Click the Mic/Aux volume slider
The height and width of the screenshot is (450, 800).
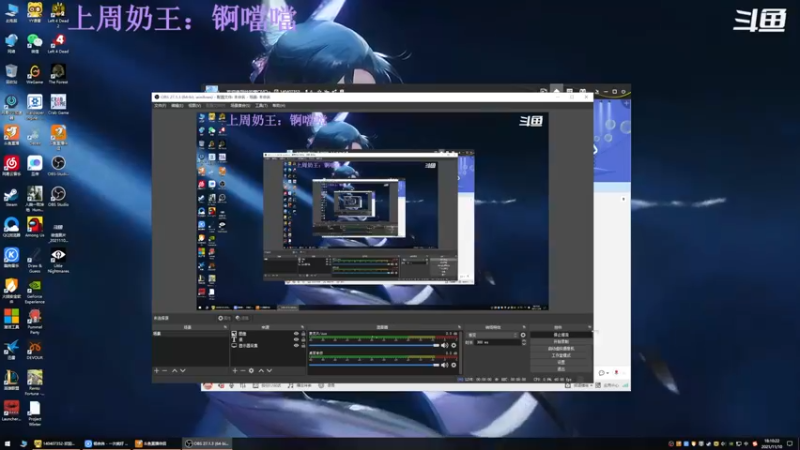click(x=374, y=345)
